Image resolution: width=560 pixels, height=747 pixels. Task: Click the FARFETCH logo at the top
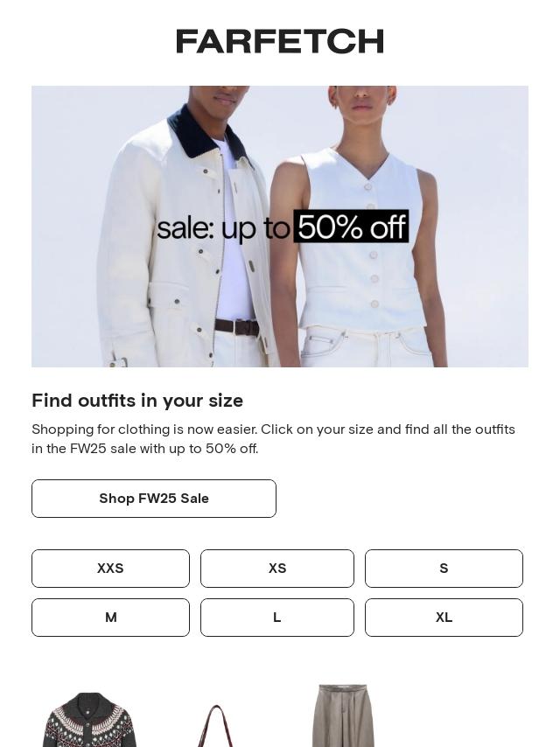point(280,41)
